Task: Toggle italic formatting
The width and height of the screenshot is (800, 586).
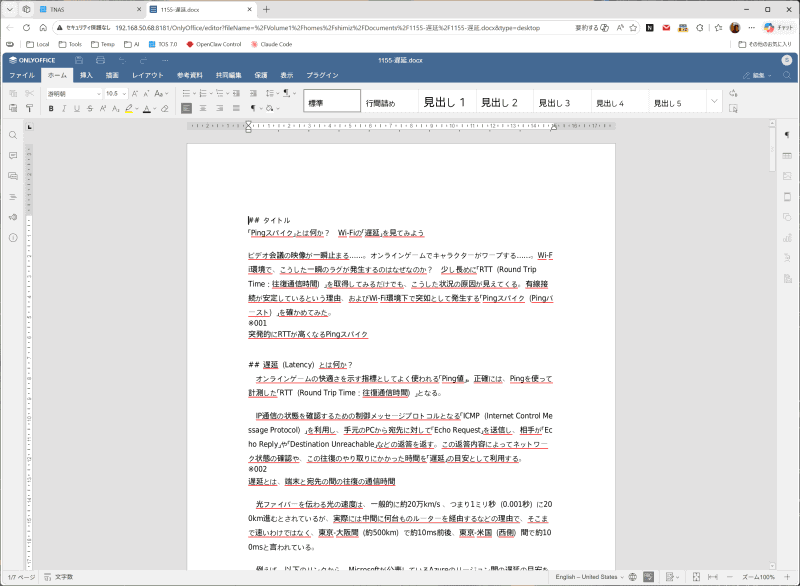Action: coord(64,108)
